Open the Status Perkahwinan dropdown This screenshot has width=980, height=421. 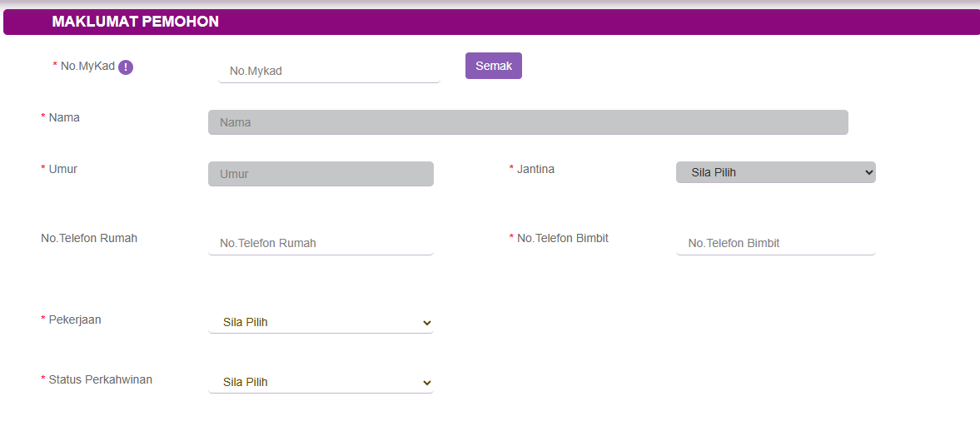click(321, 382)
